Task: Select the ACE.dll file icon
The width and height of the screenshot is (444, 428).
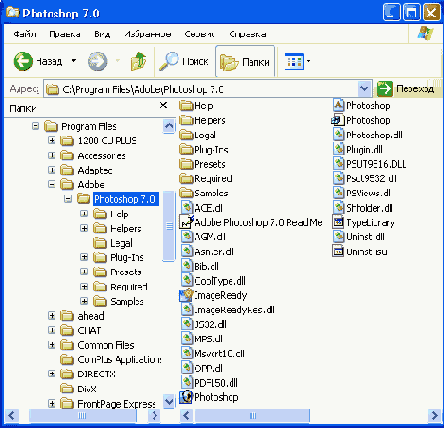Action: pos(187,208)
